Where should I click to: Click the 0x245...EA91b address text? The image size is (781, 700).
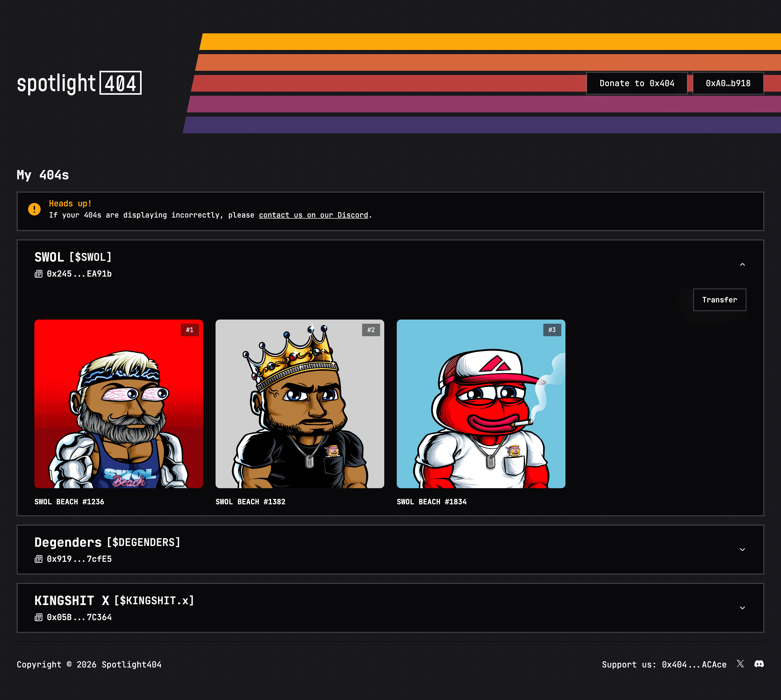79,274
